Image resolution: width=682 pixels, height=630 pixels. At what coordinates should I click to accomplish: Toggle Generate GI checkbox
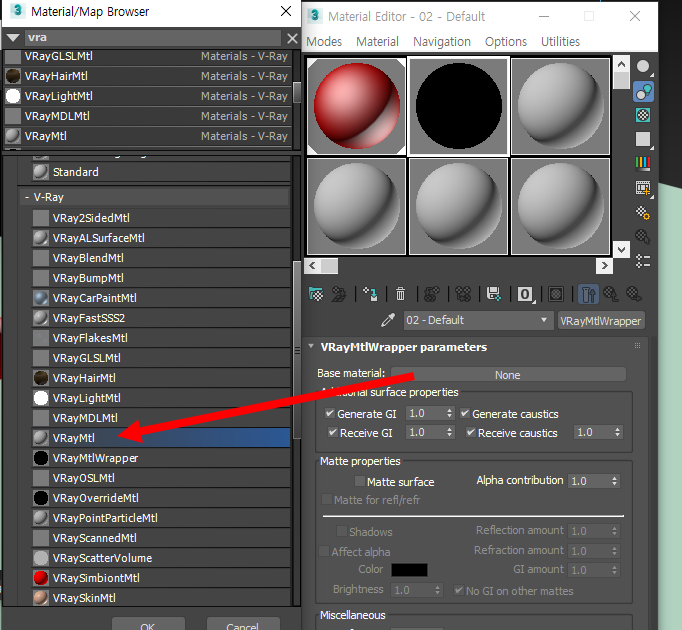tap(330, 413)
